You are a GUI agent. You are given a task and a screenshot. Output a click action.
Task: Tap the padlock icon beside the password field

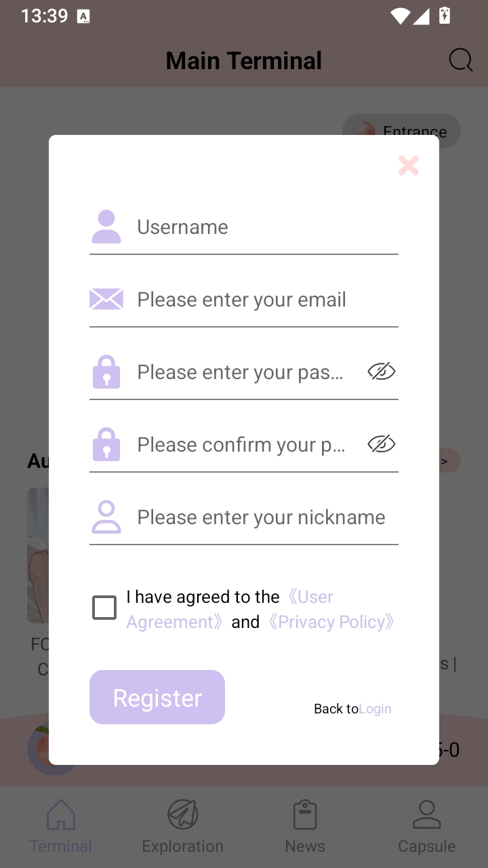coord(106,372)
